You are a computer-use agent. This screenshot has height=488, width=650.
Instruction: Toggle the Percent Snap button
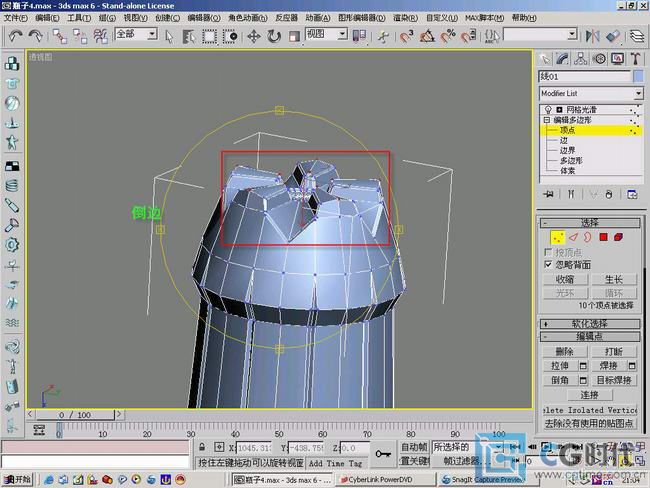[448, 36]
